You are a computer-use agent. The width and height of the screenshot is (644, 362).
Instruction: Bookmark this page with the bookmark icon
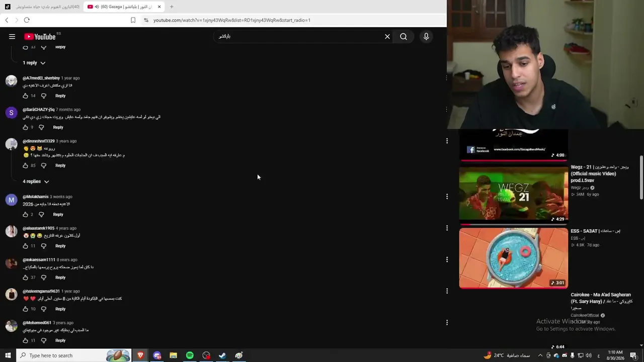pyautogui.click(x=133, y=20)
